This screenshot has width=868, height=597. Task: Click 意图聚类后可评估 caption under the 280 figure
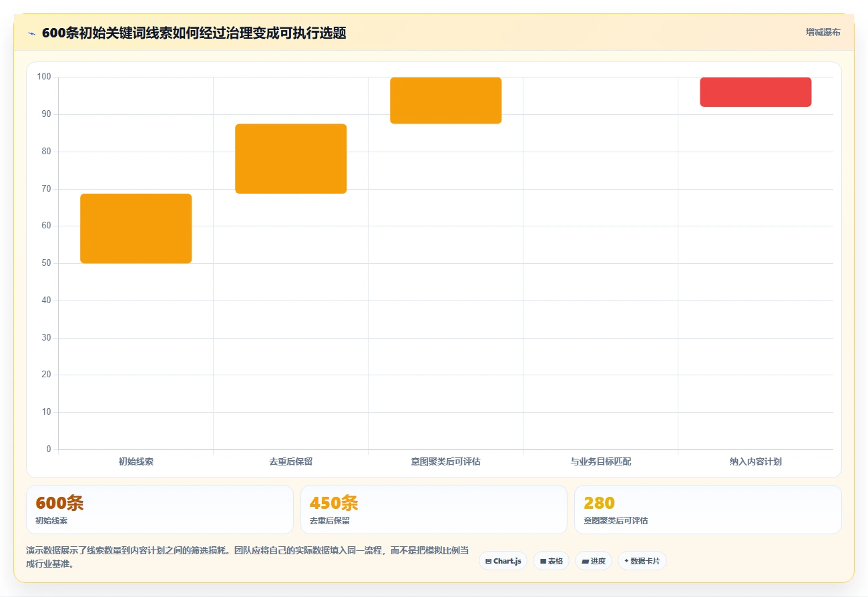tap(616, 521)
